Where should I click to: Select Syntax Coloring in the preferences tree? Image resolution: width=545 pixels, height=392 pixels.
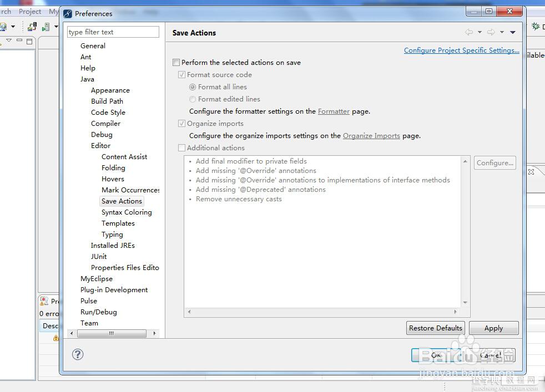[127, 212]
